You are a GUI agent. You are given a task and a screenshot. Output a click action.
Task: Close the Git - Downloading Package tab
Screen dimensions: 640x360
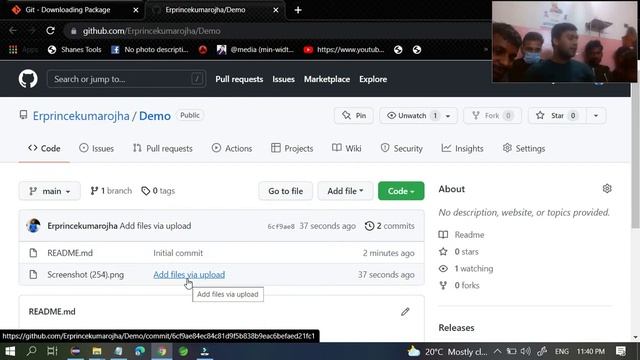pos(136,10)
